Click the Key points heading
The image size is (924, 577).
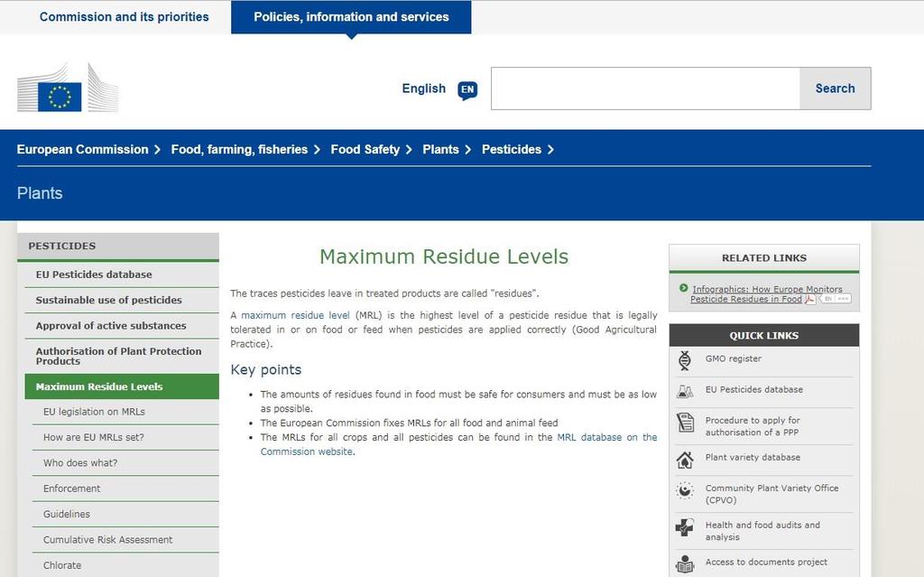tap(266, 370)
